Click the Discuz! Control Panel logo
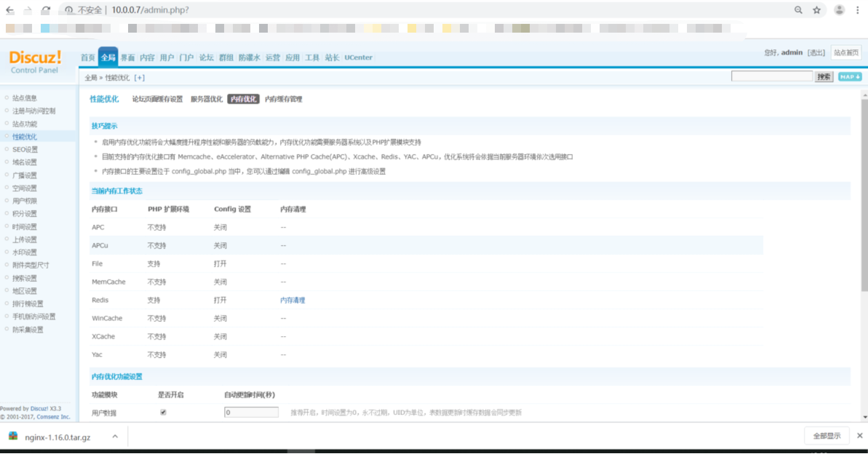 tap(35, 62)
